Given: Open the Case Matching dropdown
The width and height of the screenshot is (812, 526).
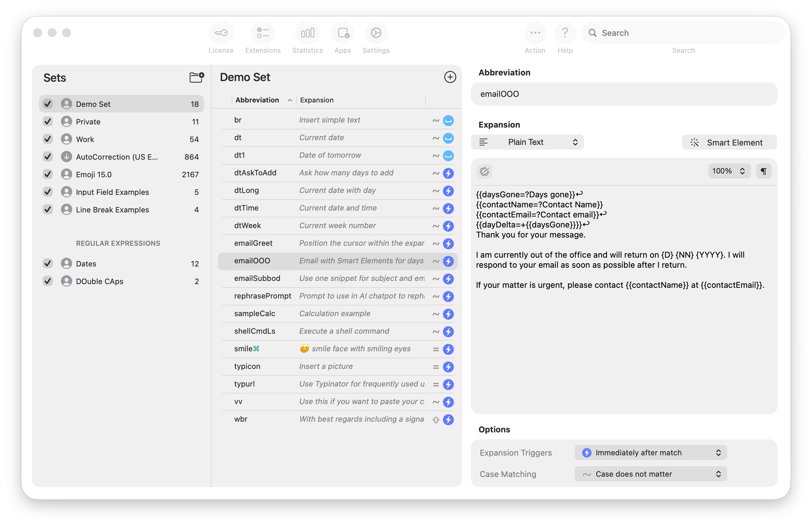Looking at the screenshot, I should pyautogui.click(x=650, y=474).
